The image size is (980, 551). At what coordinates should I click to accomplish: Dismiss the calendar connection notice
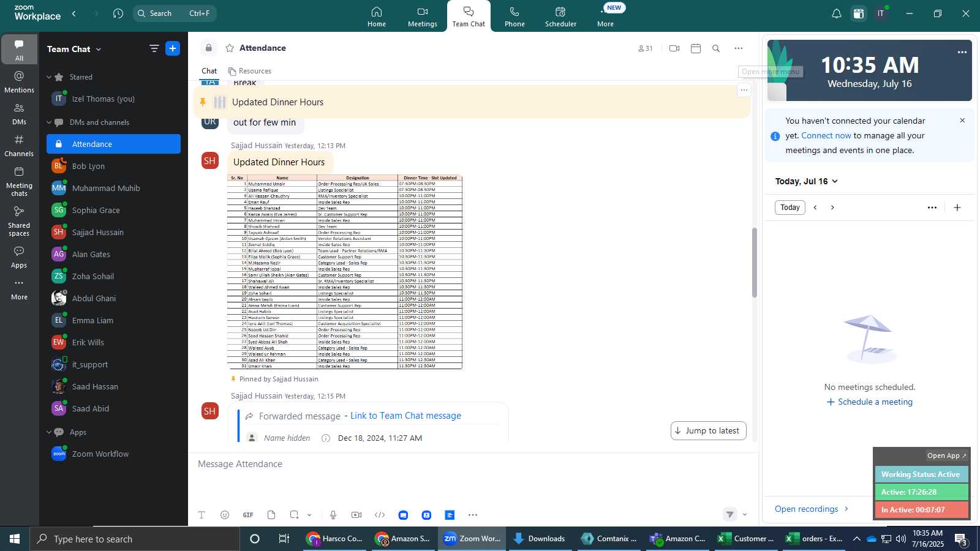[962, 121]
